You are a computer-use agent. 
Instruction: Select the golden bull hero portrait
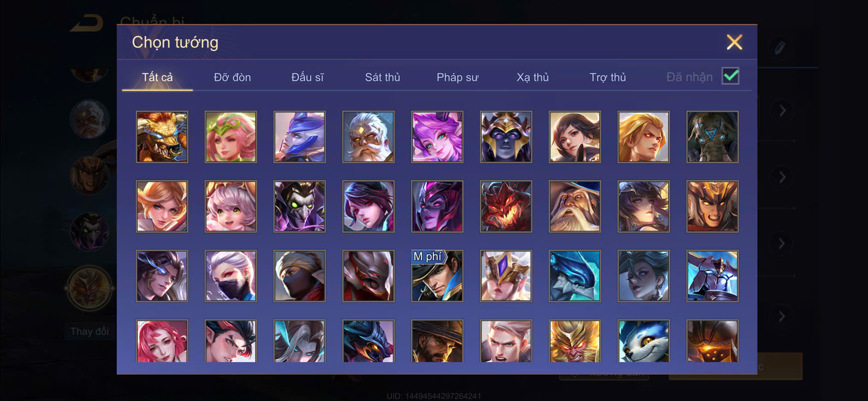(162, 137)
